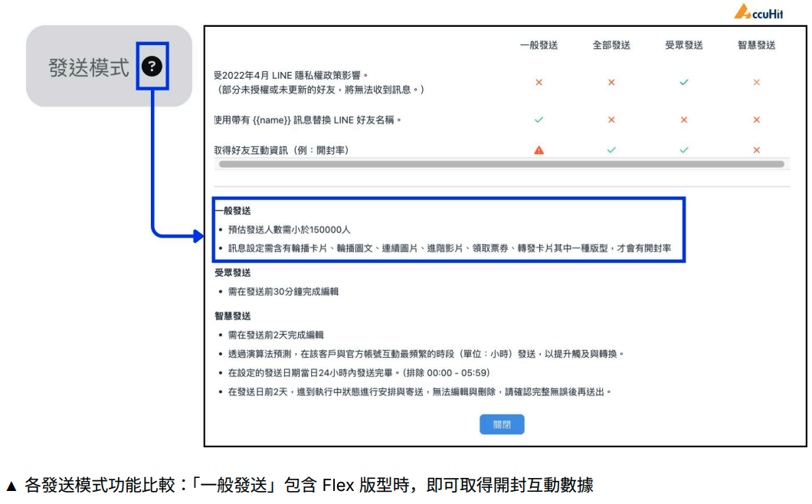Click the red X for 一般發送 in LINE privacy row
Screen dimensions: 812x504
(x=539, y=82)
